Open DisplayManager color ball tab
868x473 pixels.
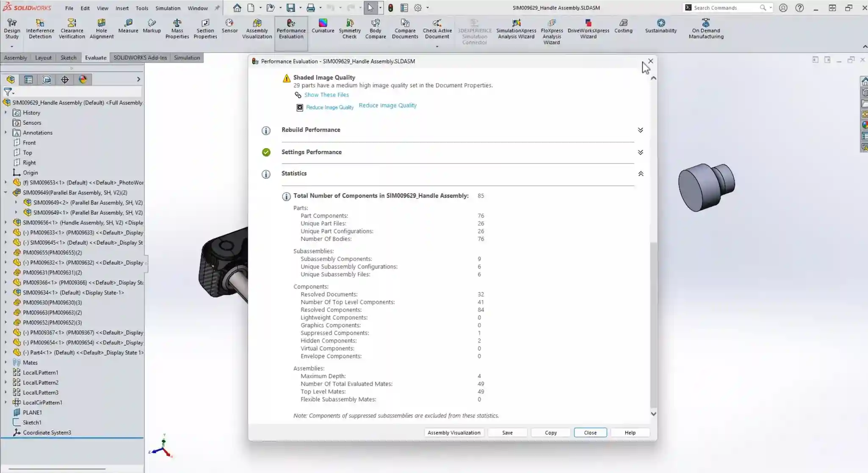pos(83,79)
